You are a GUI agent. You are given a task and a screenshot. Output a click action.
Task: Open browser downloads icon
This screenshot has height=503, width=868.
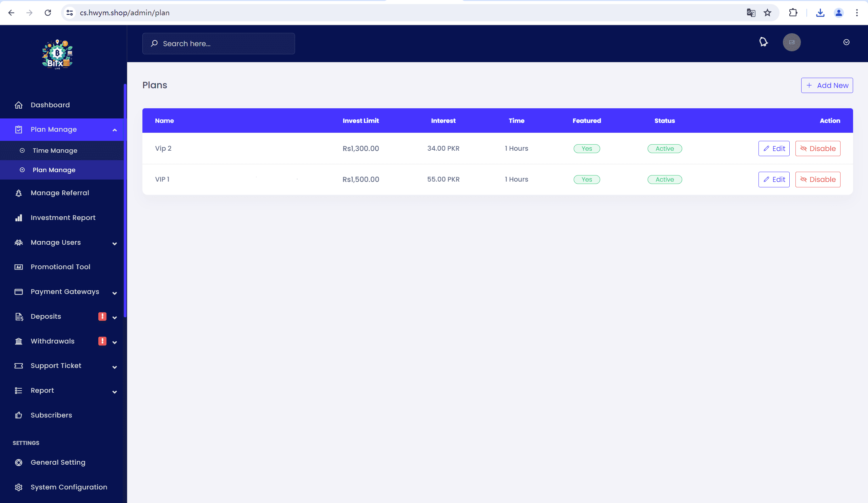[x=820, y=13]
